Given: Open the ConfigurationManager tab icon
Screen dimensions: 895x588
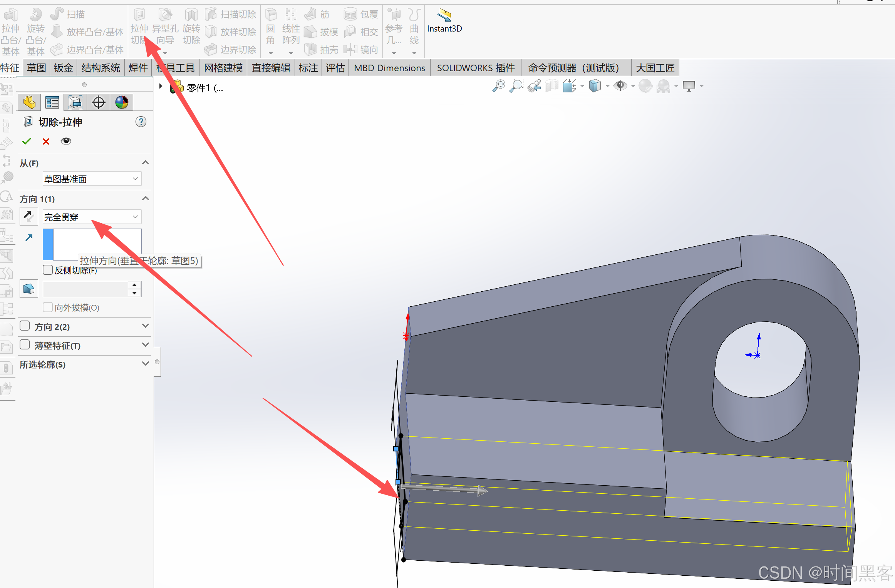Looking at the screenshot, I should pyautogui.click(x=75, y=102).
